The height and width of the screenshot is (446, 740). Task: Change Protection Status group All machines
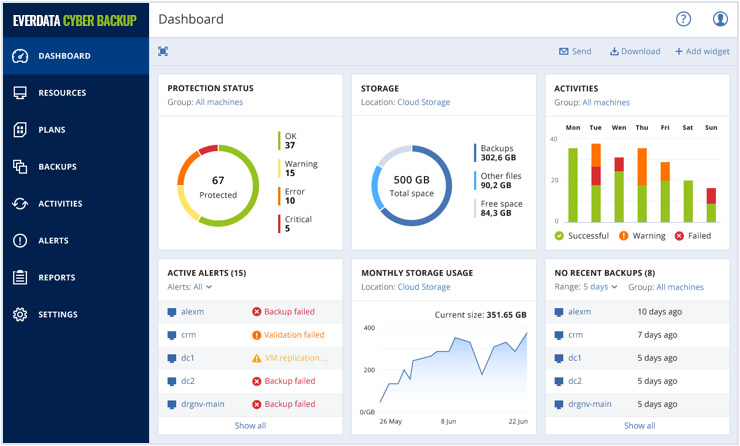[x=219, y=102]
